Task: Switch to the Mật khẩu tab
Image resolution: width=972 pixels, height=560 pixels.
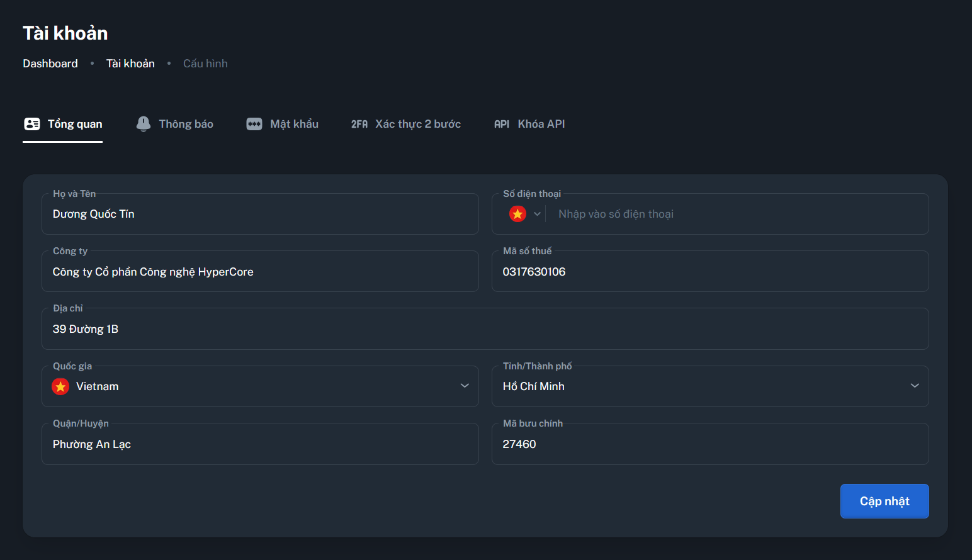Action: (282, 124)
